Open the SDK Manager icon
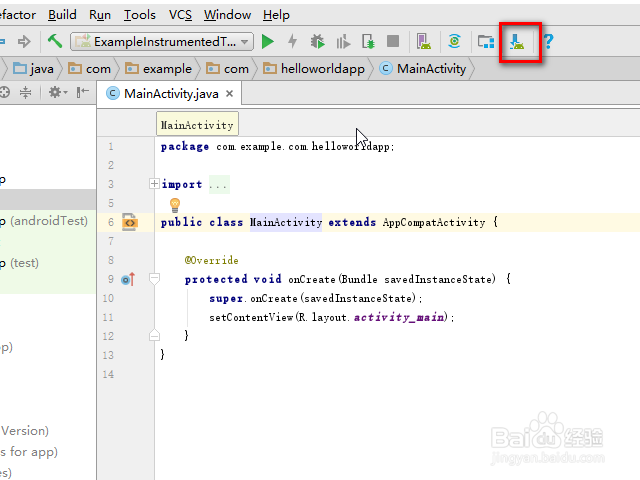The width and height of the screenshot is (640, 480). point(517,42)
